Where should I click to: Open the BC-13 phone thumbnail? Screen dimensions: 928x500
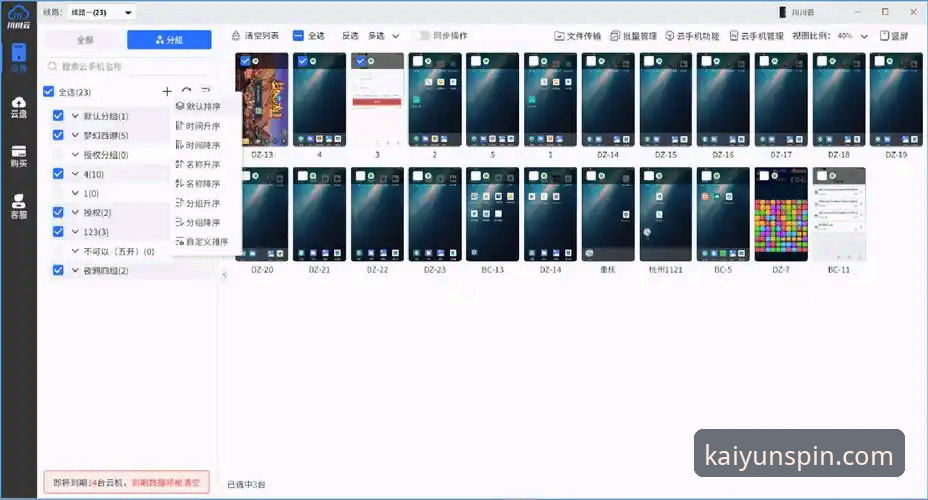492,214
